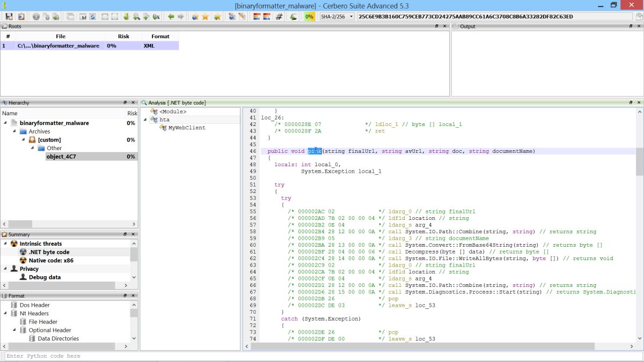Image resolution: width=644 pixels, height=362 pixels.
Task: Click the 'call Decompress(byte [] data)' line
Action: coord(469,252)
